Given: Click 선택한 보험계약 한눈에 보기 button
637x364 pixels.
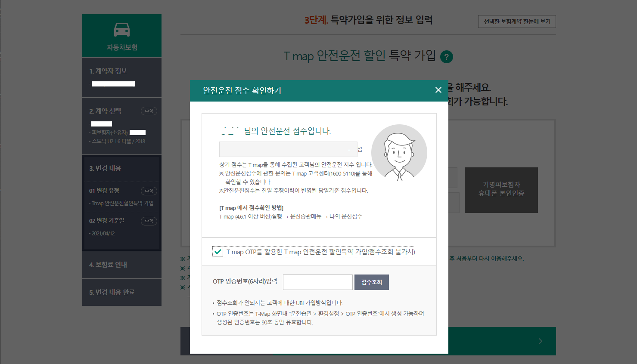Looking at the screenshot, I should click(x=517, y=22).
